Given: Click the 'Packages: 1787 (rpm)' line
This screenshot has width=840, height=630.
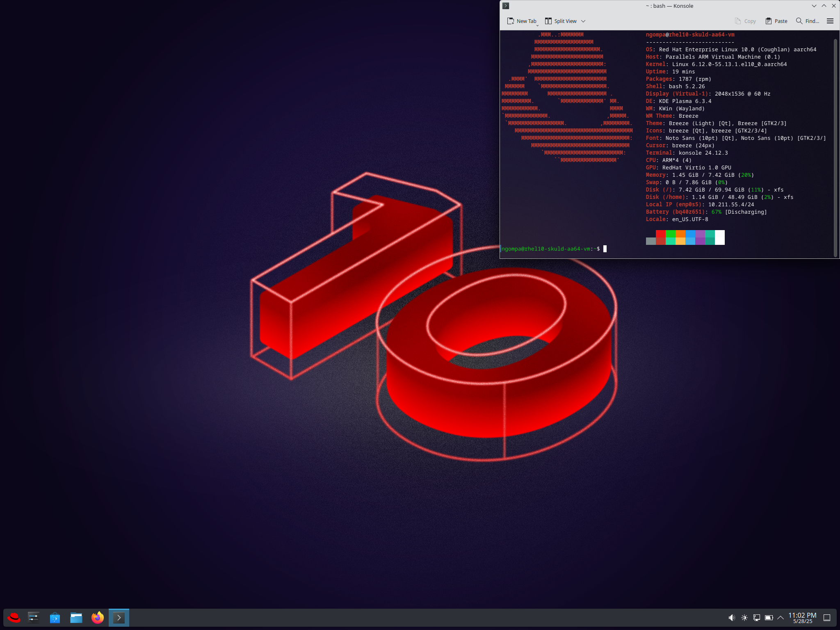Looking at the screenshot, I should [x=678, y=79].
